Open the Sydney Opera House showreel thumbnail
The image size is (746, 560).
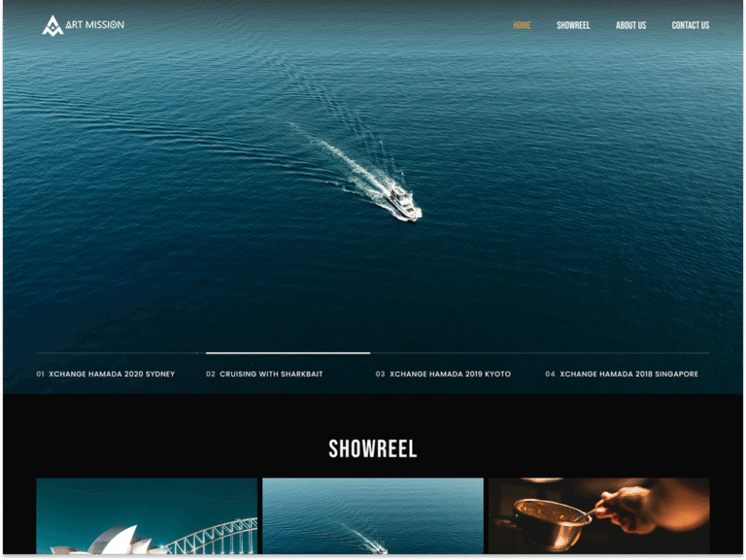click(147, 515)
